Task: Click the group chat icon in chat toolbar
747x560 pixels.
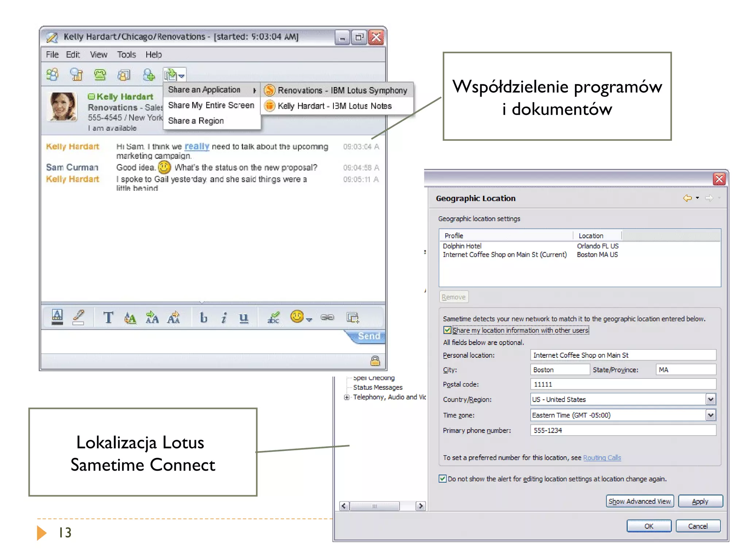Action: pos(53,75)
